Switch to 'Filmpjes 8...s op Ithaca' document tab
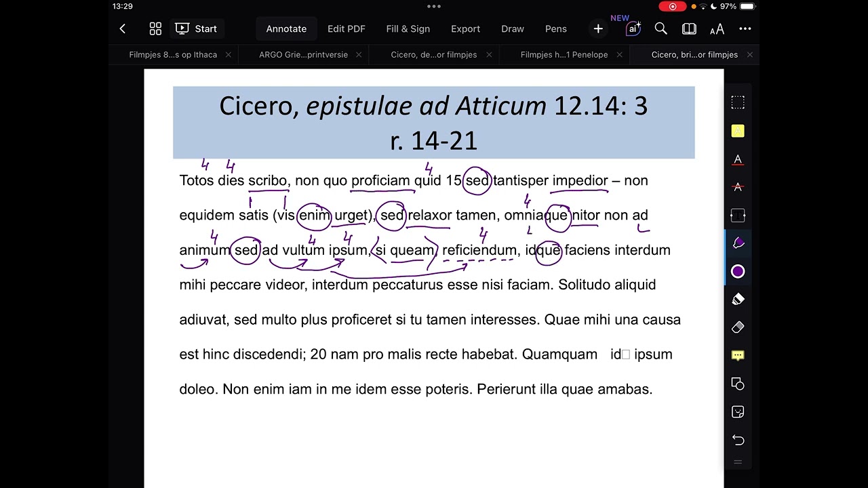The height and width of the screenshot is (488, 868). (x=173, y=55)
